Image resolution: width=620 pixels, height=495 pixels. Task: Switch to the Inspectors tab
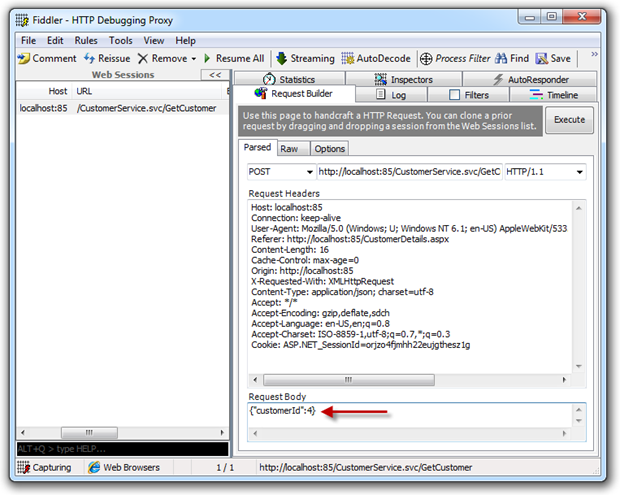click(x=404, y=79)
